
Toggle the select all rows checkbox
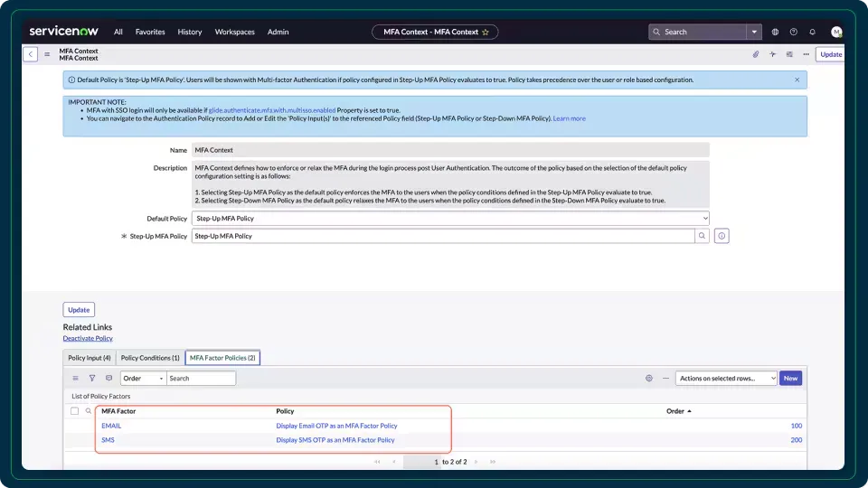point(74,411)
